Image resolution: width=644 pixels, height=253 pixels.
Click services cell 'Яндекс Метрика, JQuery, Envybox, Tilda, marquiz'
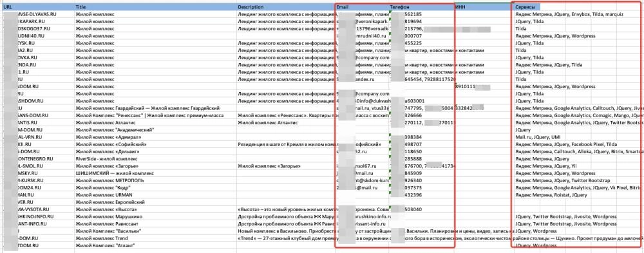(x=569, y=14)
